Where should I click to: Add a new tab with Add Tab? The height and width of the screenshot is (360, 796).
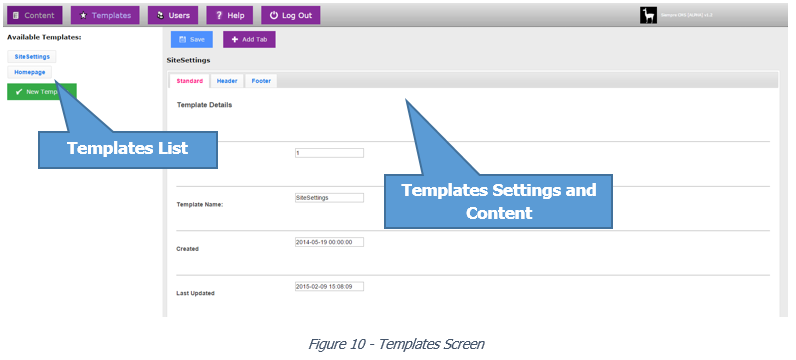[249, 40]
